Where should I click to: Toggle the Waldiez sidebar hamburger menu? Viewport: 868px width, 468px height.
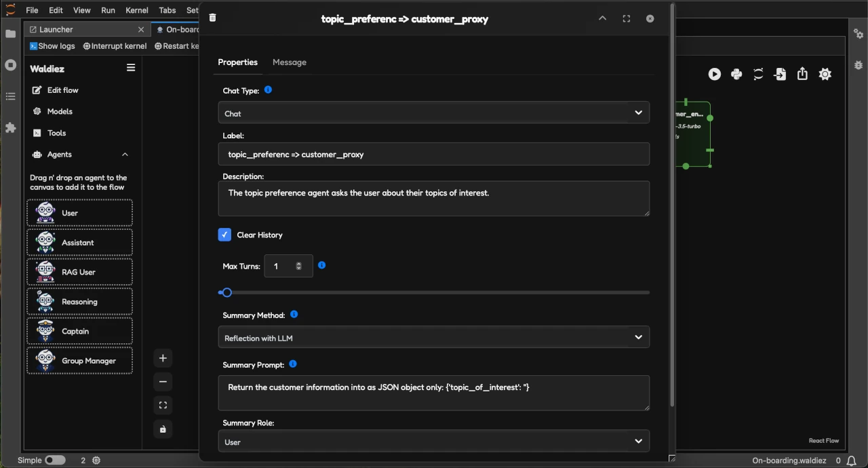[x=131, y=68]
